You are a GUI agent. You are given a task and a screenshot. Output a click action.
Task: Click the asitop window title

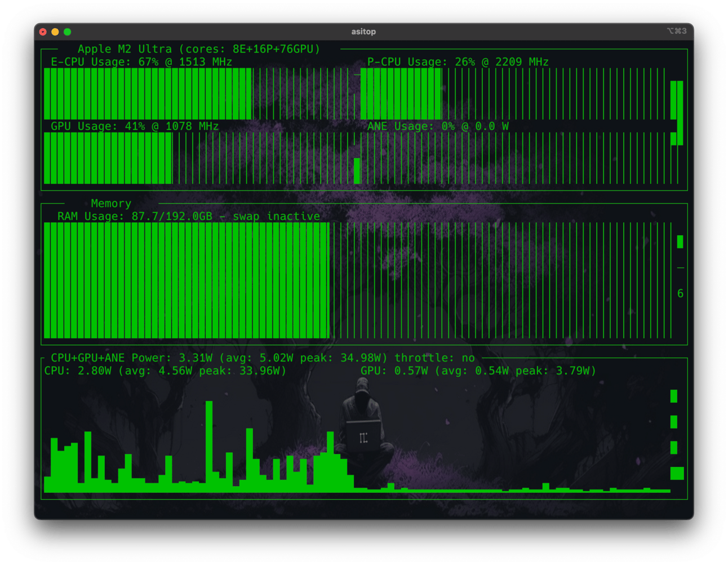[x=363, y=32]
